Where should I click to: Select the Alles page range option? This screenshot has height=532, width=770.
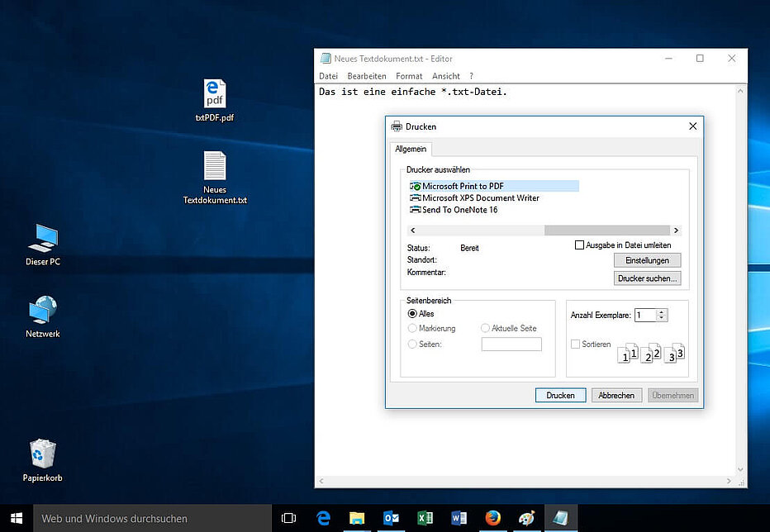pyautogui.click(x=412, y=313)
